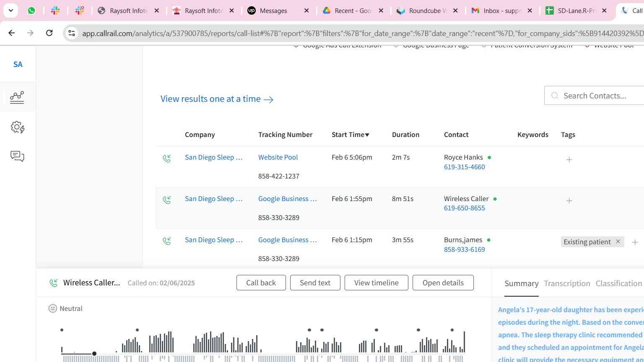Click the Contact column header
Viewport: 644px width, 362px height.
(456, 134)
